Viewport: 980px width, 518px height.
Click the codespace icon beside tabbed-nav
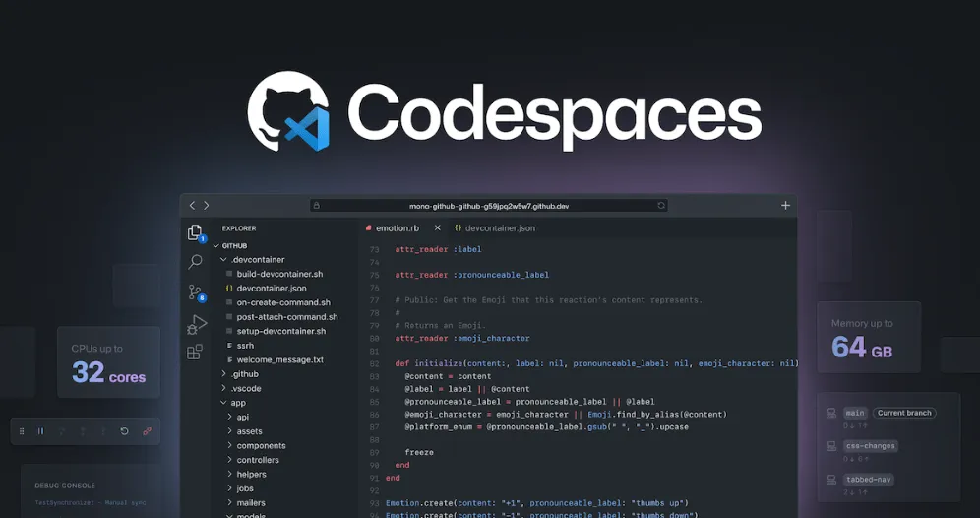(831, 480)
